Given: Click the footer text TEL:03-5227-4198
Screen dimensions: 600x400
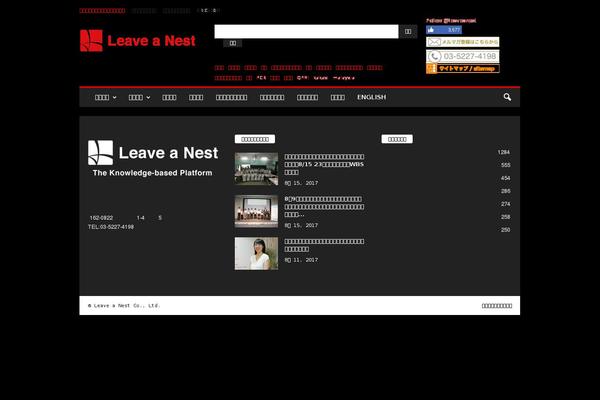Looking at the screenshot, I should [111, 227].
